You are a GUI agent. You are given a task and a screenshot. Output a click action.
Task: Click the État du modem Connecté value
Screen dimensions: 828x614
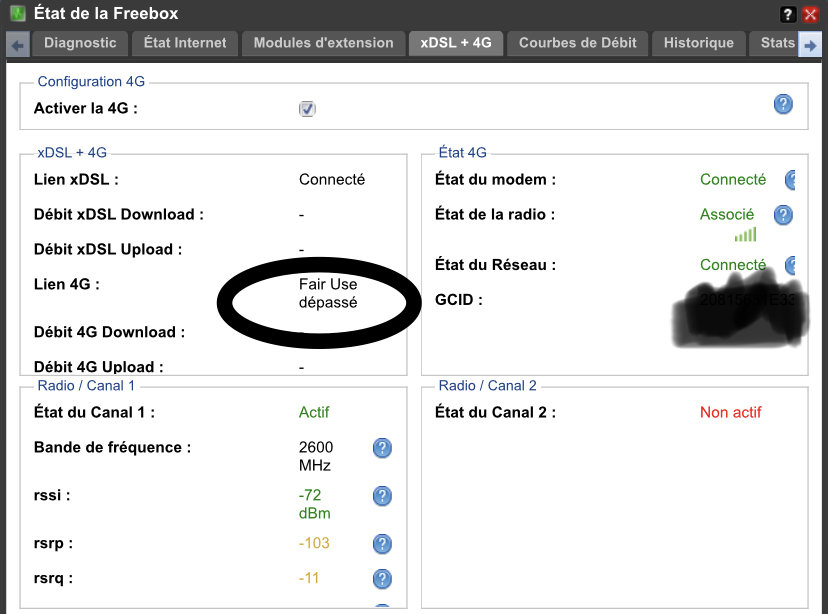pyautogui.click(x=733, y=180)
